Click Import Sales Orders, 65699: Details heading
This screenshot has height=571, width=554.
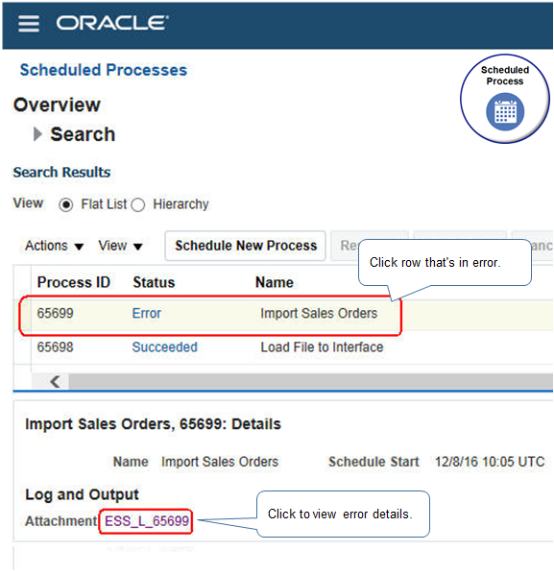click(153, 424)
